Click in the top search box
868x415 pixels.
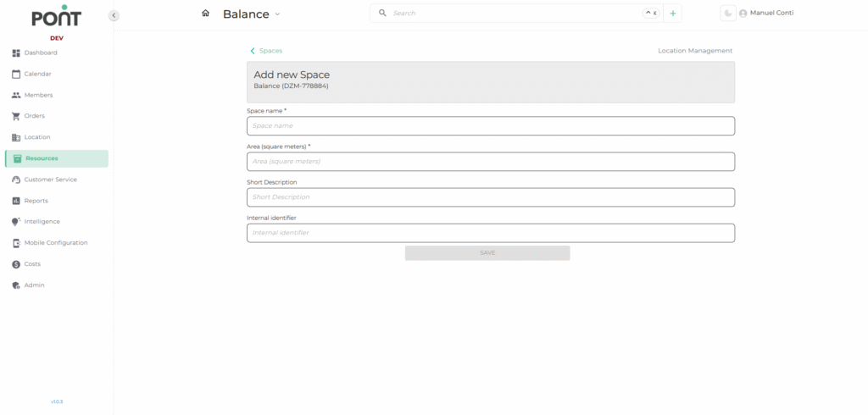coord(509,14)
